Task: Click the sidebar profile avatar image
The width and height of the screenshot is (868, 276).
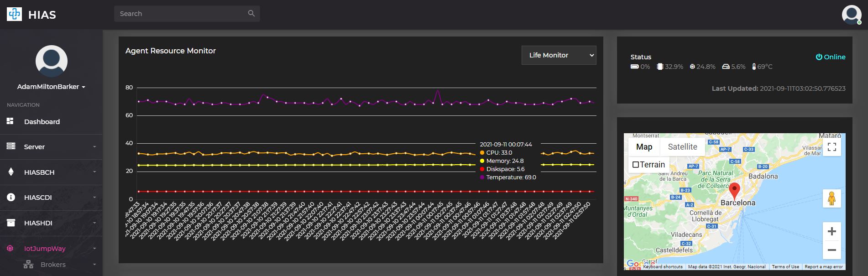Action: (x=52, y=61)
